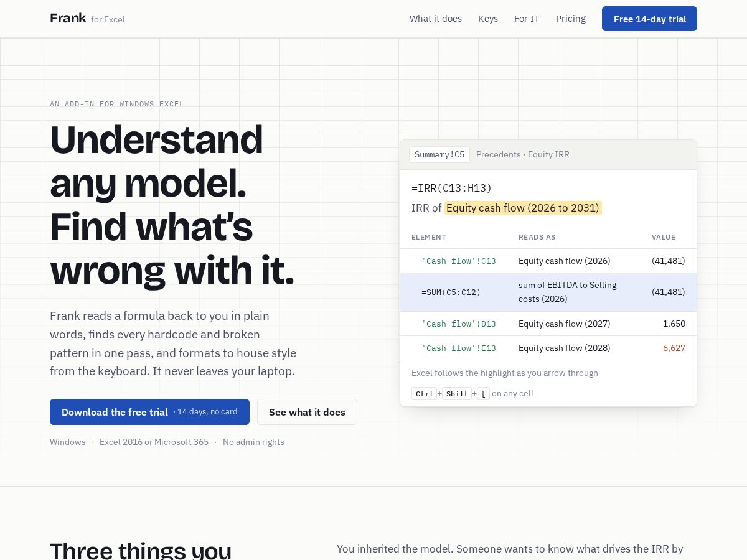Click the See what it does button
747x560 pixels.
307,412
